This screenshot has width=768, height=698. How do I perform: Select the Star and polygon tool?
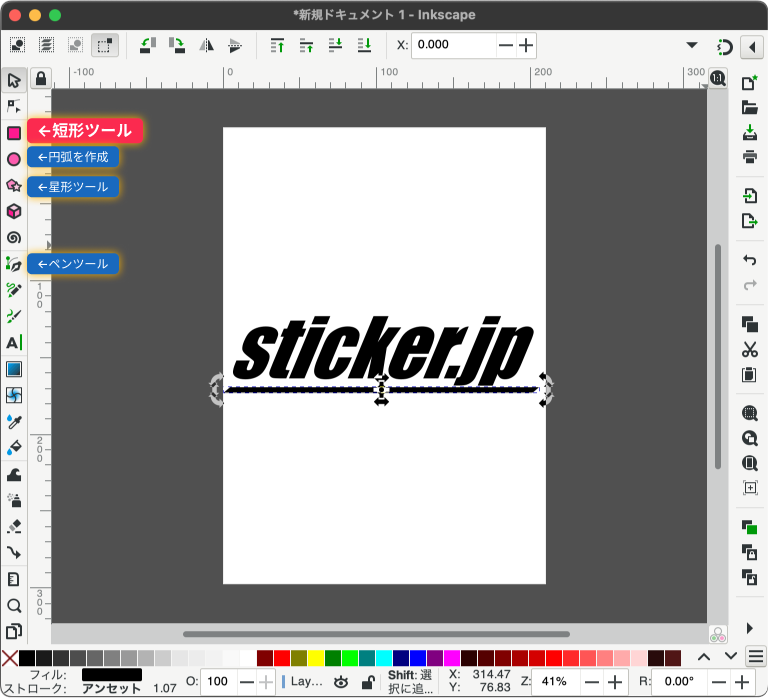pos(14,186)
